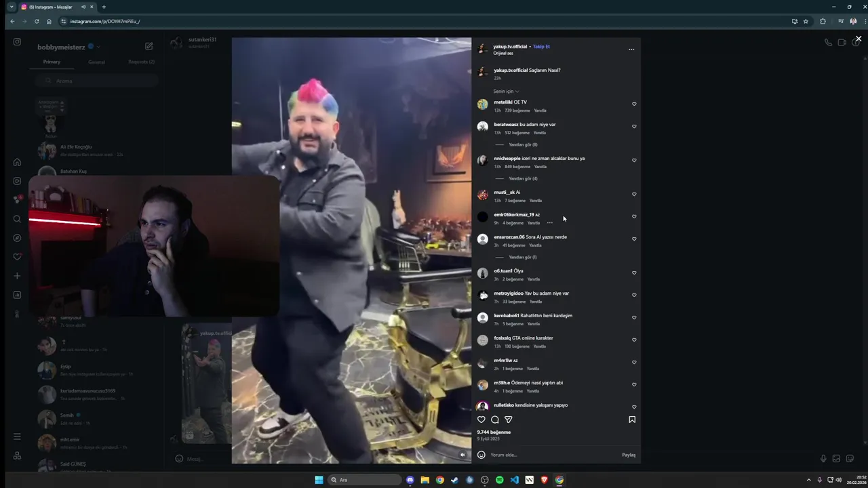
Task: Like beratweasz's comment
Action: [634, 126]
